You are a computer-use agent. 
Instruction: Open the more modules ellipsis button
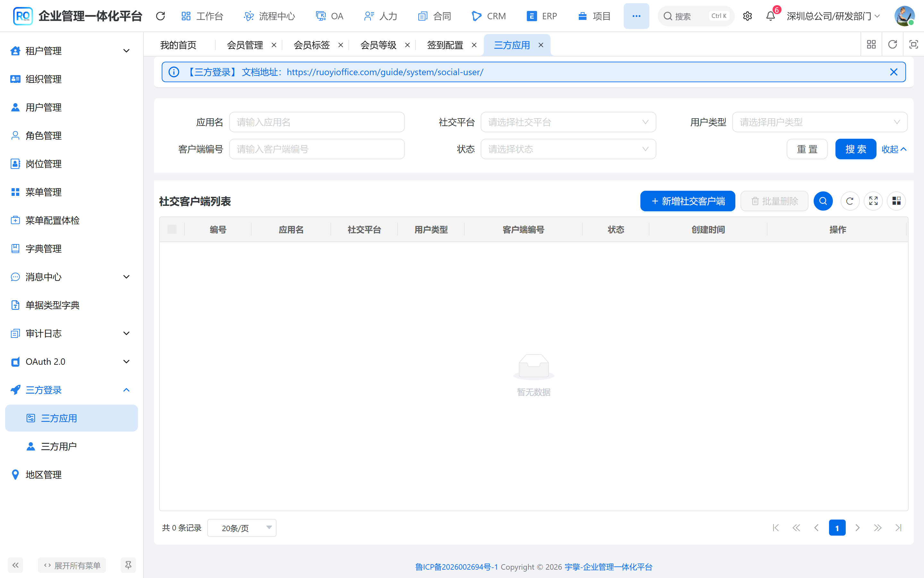(636, 16)
